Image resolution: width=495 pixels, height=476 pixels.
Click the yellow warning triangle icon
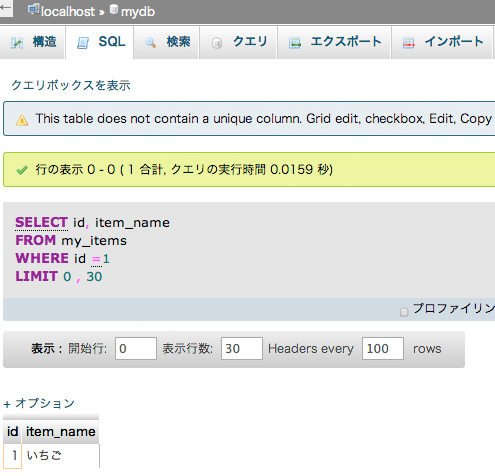click(22, 120)
